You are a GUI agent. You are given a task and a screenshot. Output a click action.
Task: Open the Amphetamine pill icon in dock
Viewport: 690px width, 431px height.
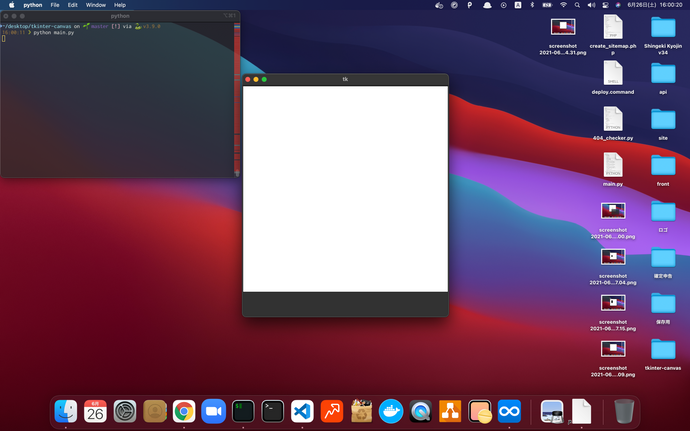[480, 411]
